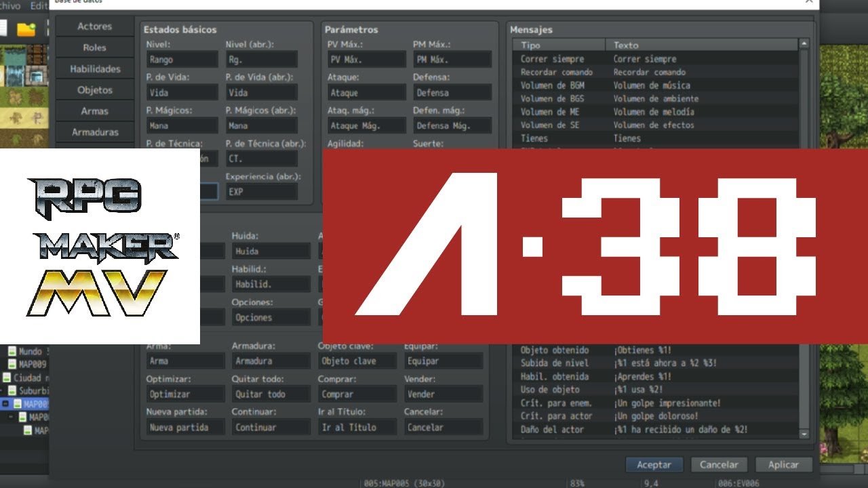Click the Texto column header
The height and width of the screenshot is (488, 868).
pos(702,45)
